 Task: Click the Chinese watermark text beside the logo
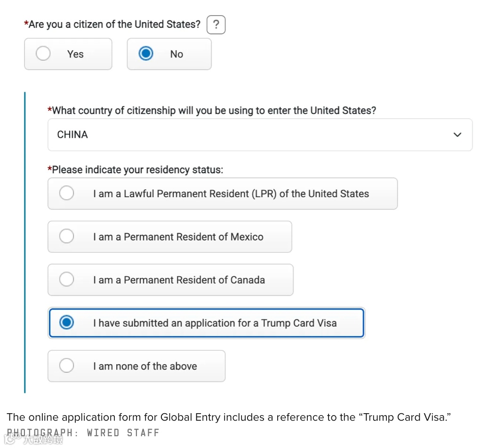click(43, 440)
